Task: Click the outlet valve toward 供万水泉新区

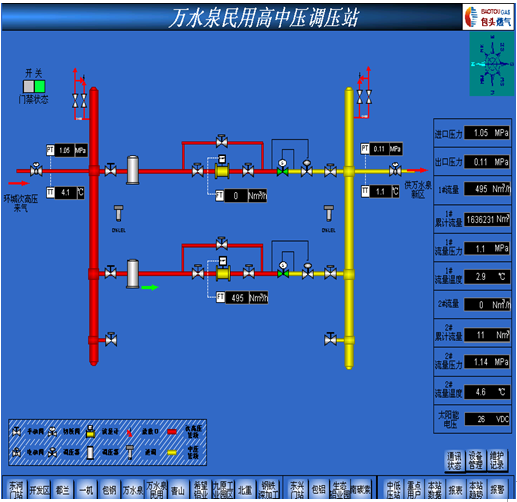Action: click(x=395, y=169)
